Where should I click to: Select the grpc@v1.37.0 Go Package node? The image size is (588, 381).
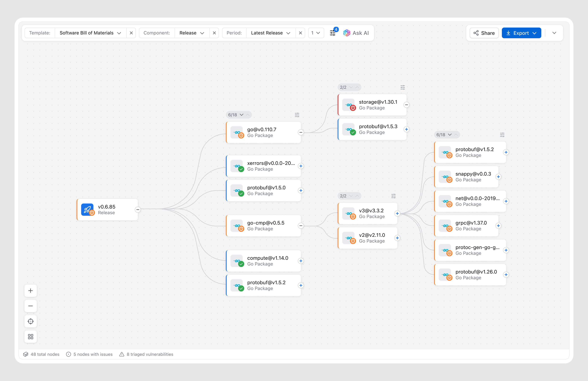click(x=467, y=226)
